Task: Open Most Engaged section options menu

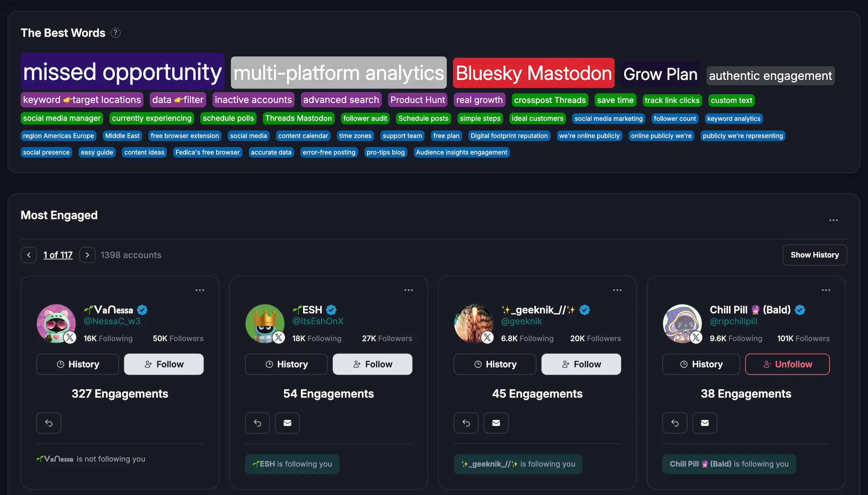Action: point(833,220)
